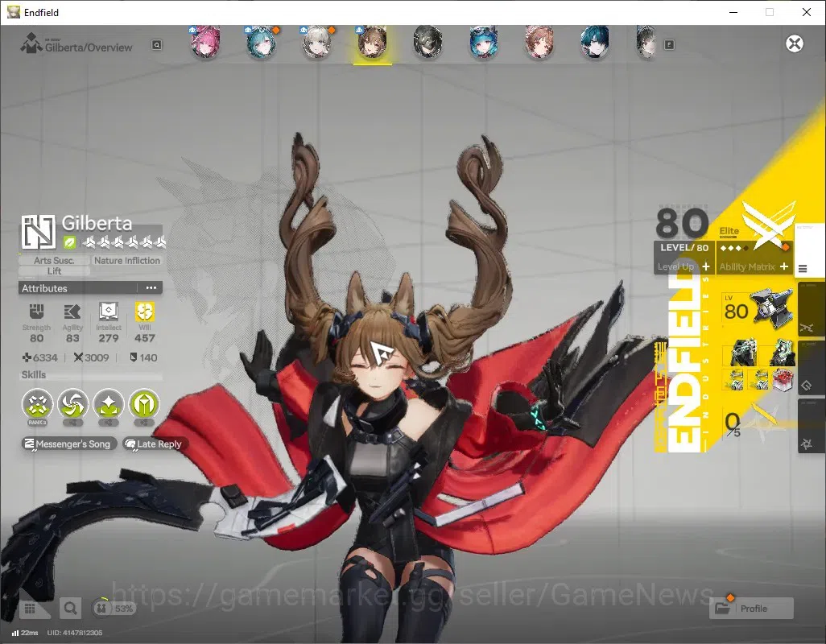Click the UID: 4147812305 text

(x=75, y=633)
